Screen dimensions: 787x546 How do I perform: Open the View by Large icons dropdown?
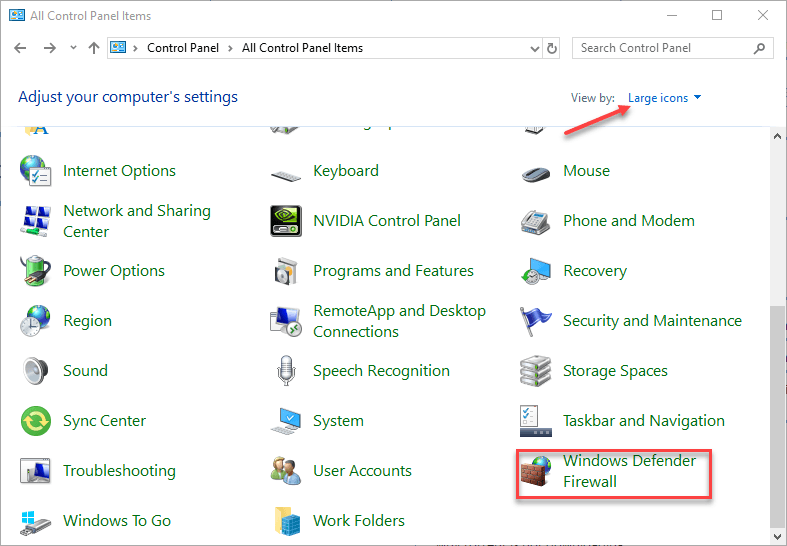664,98
